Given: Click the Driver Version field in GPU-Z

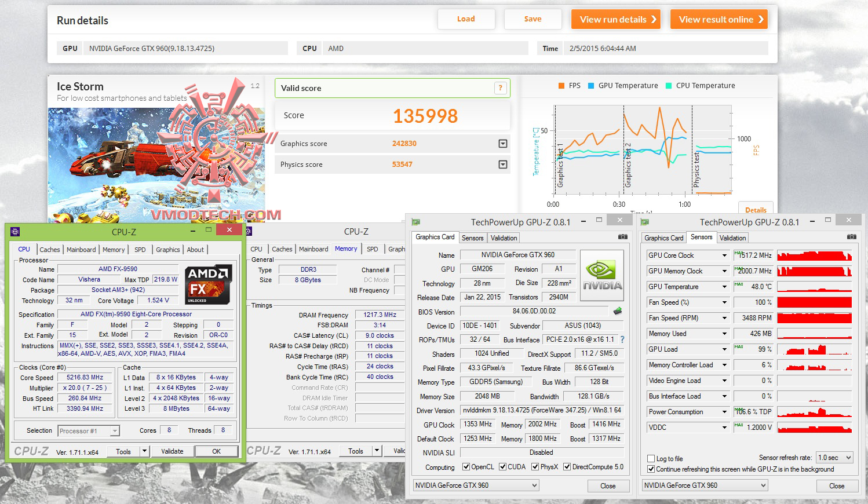Looking at the screenshot, I should coord(542,410).
